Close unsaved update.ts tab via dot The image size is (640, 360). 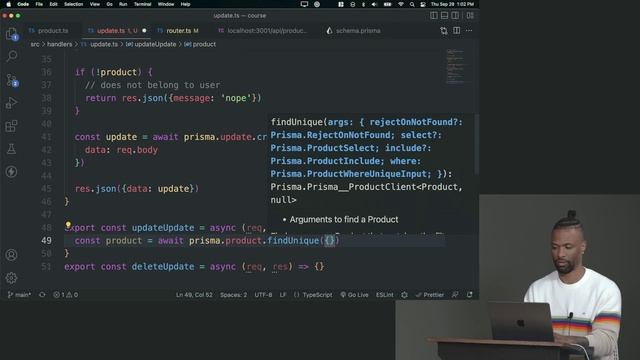[144, 31]
